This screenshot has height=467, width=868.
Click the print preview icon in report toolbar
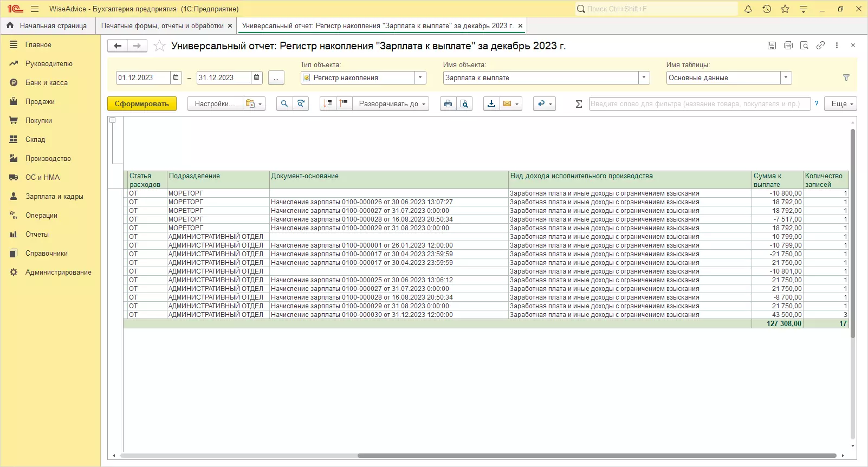pos(464,103)
